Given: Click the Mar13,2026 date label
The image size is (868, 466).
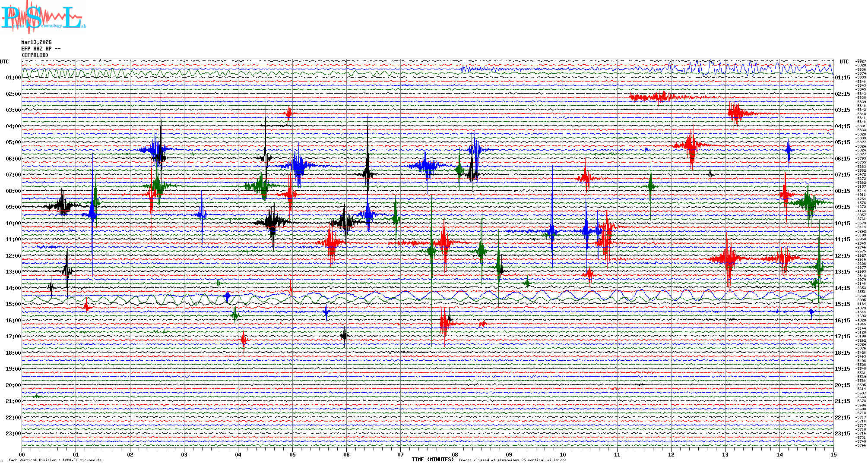Looking at the screenshot, I should (36, 42).
